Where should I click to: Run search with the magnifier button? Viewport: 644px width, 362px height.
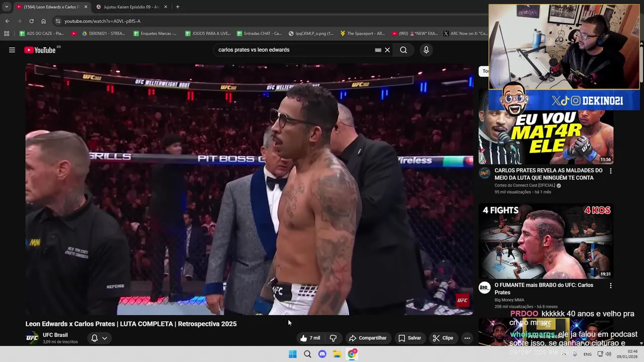(x=404, y=50)
